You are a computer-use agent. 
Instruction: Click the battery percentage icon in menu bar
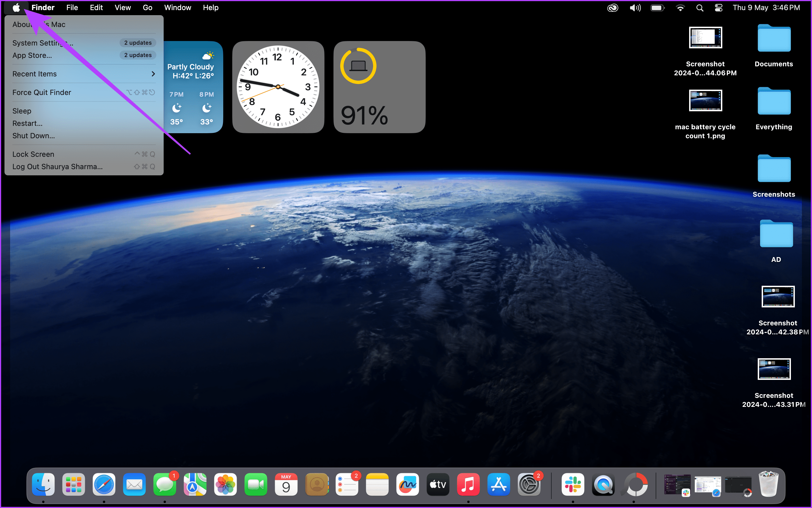coord(657,8)
